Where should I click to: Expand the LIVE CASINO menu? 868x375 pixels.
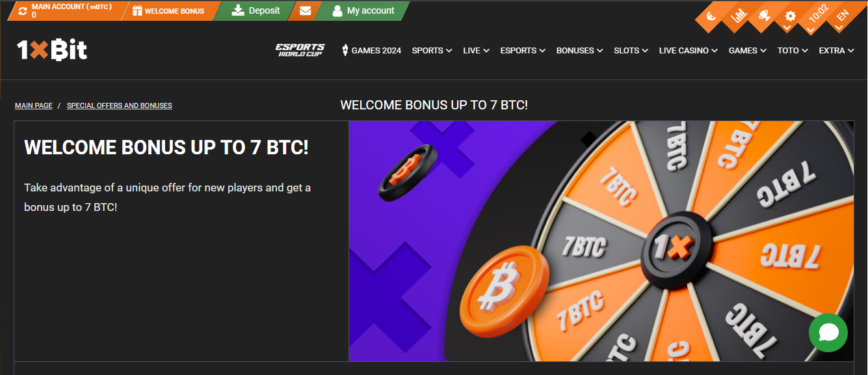688,50
